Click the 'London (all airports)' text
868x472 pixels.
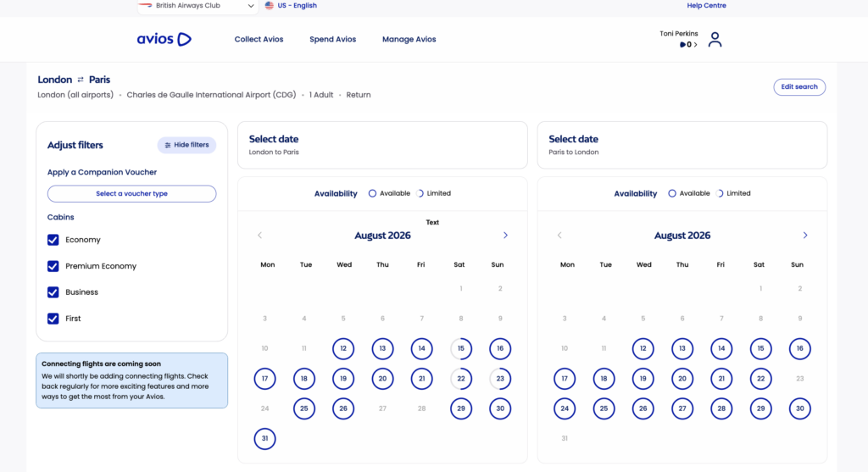(x=75, y=95)
